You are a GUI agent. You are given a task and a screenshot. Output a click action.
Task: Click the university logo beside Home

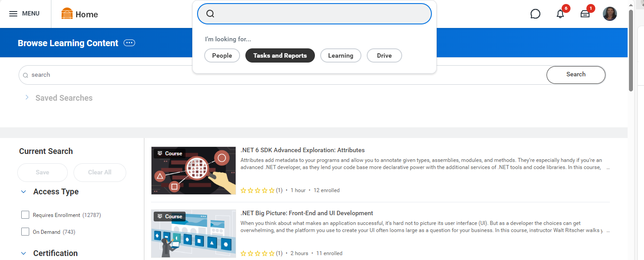pyautogui.click(x=67, y=14)
